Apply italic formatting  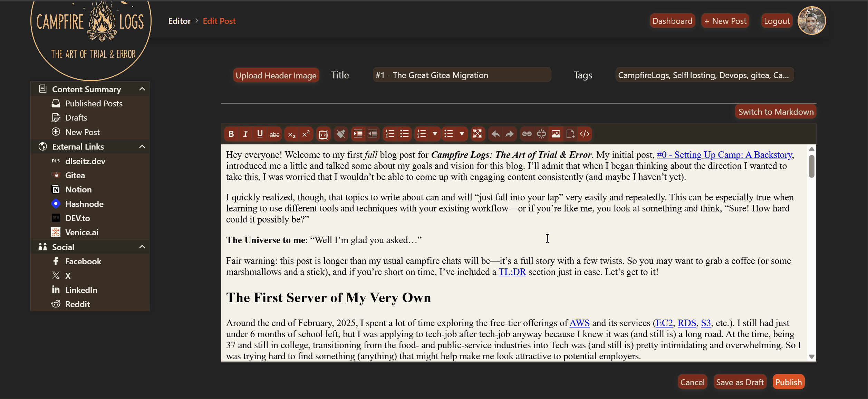click(245, 134)
